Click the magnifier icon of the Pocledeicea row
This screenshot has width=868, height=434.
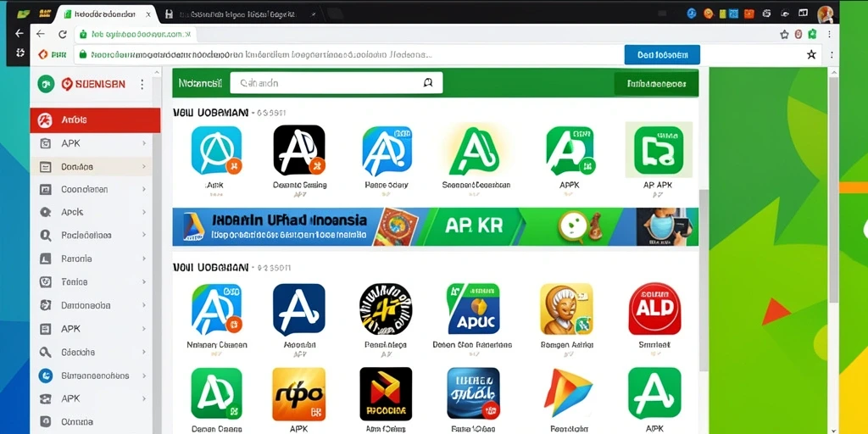coord(46,236)
